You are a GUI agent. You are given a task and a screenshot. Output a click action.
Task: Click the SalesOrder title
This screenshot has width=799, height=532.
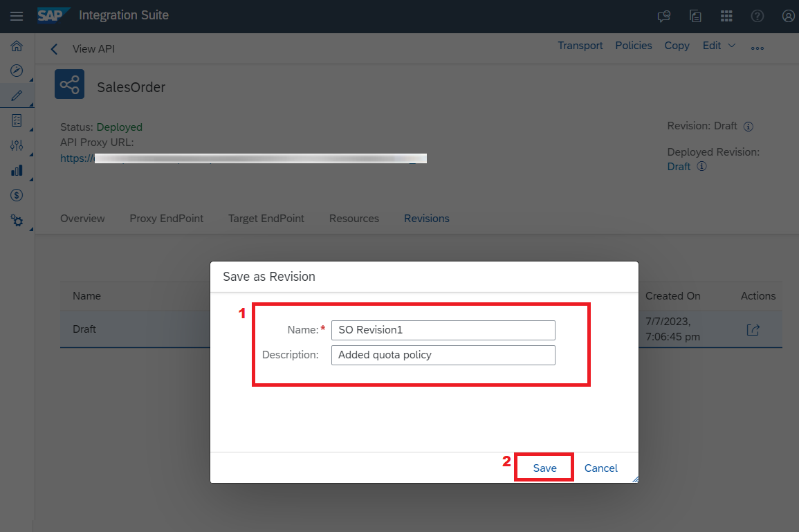pyautogui.click(x=131, y=87)
